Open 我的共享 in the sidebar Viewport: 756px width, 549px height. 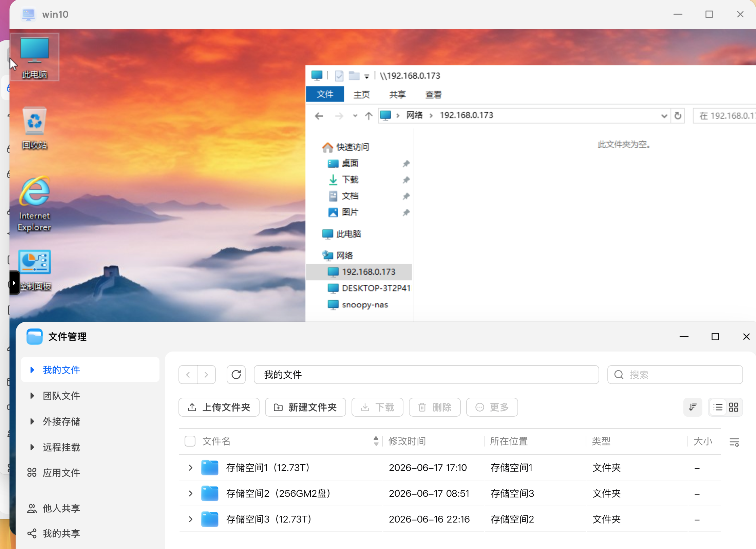click(x=54, y=534)
